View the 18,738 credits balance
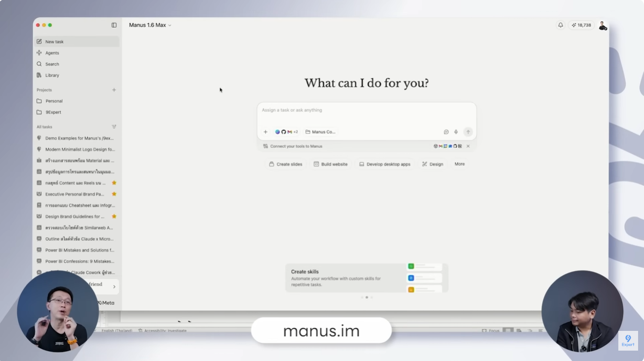Screen dimensions: 644x361 (581, 25)
